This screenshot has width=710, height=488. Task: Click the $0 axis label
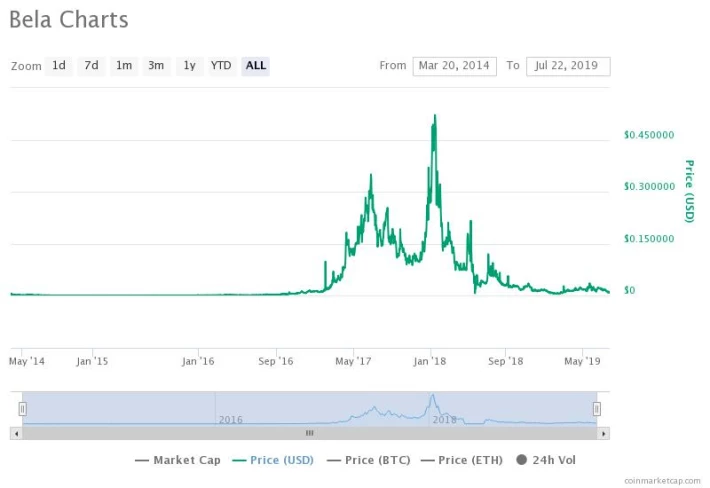(629, 290)
